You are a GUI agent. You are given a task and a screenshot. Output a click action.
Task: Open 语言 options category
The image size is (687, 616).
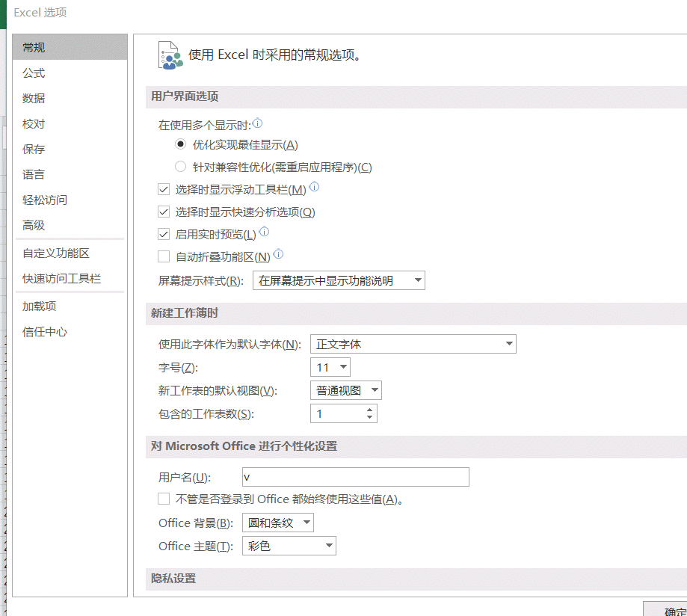pyautogui.click(x=70, y=174)
